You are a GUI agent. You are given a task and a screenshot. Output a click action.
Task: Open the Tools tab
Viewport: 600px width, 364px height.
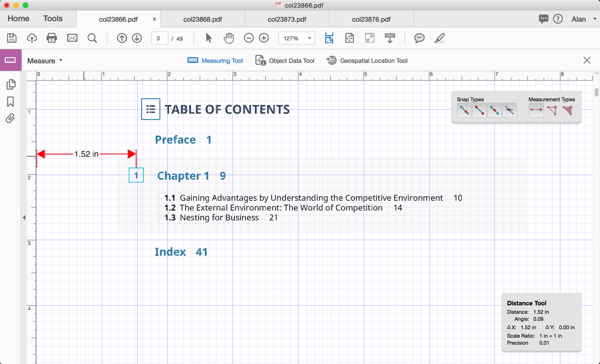pos(52,18)
